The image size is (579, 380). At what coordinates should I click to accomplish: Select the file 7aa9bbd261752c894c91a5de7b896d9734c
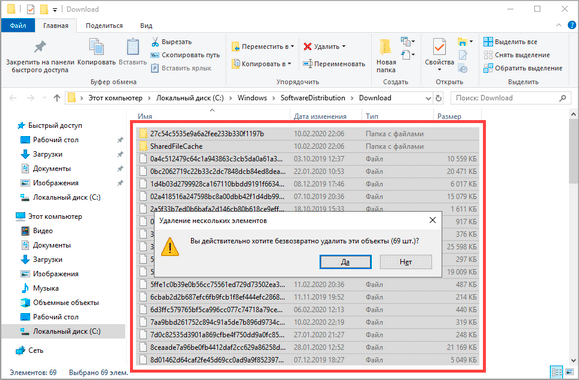tap(308, 322)
